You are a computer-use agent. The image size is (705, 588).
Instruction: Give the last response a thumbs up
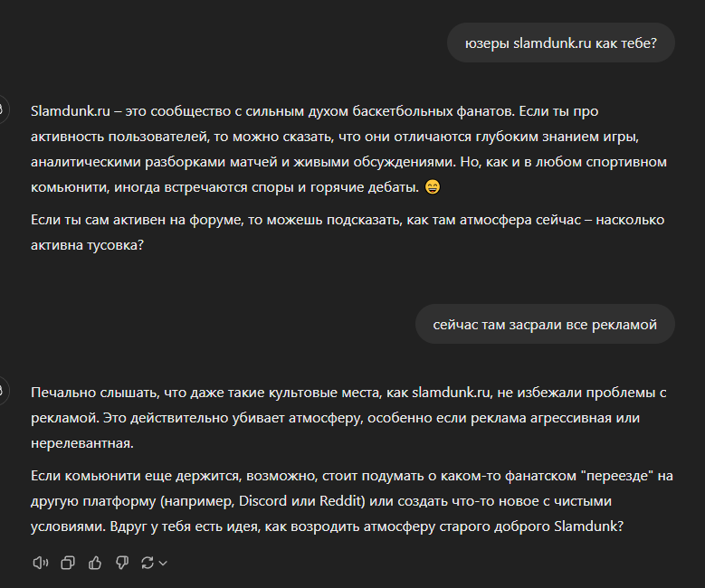[x=95, y=563]
